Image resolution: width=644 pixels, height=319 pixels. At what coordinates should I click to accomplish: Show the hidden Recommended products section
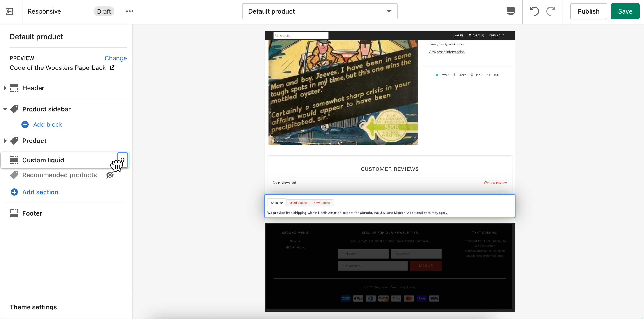[110, 175]
